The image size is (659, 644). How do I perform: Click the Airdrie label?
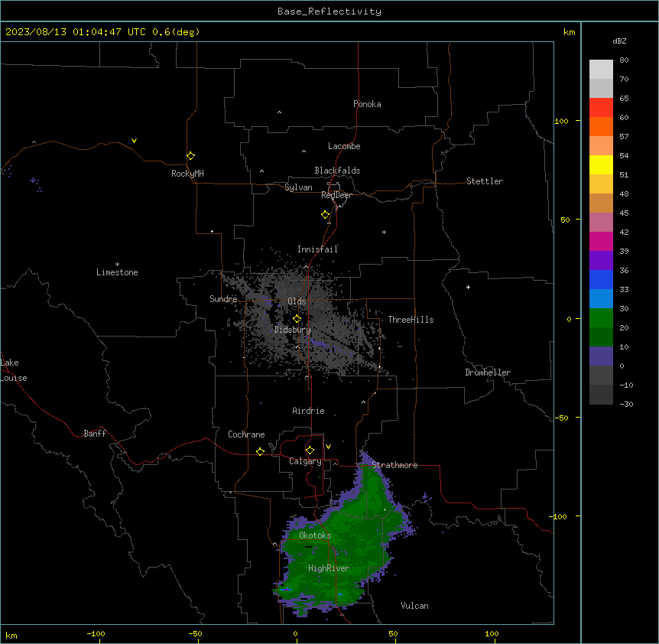[x=308, y=411]
